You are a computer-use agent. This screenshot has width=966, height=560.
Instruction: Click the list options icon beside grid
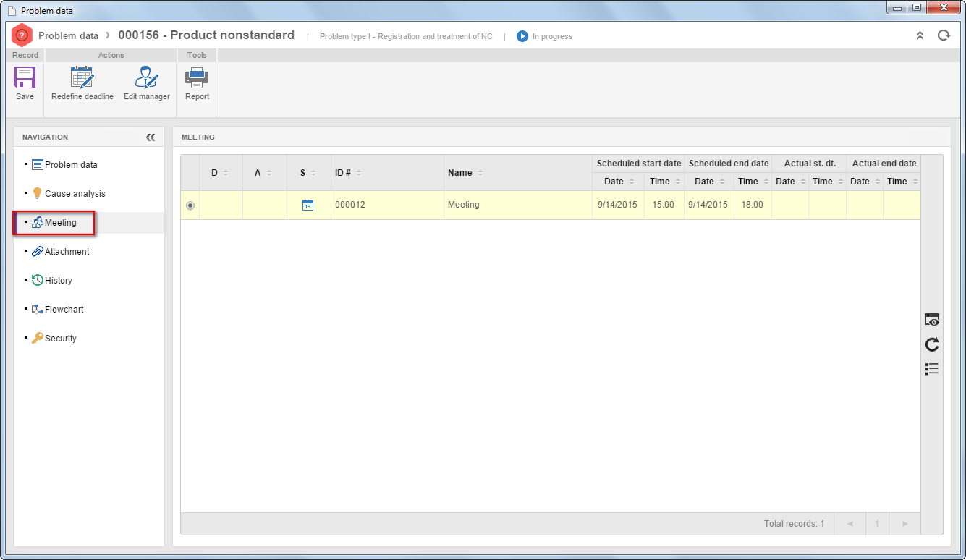[x=932, y=369]
